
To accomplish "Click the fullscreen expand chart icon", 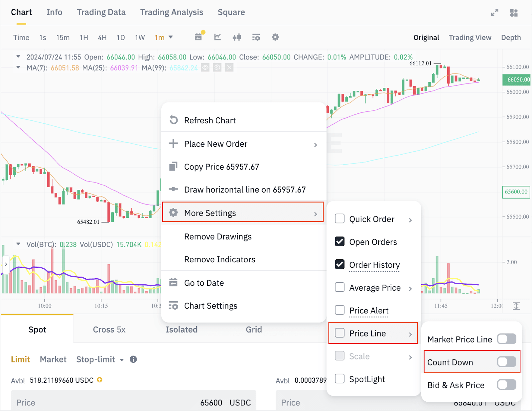I will (494, 13).
